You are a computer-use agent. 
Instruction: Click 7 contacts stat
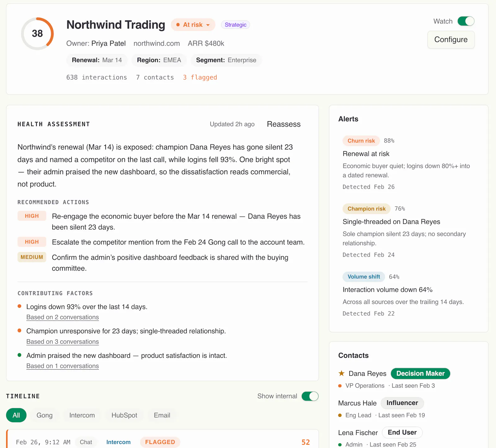coord(155,78)
